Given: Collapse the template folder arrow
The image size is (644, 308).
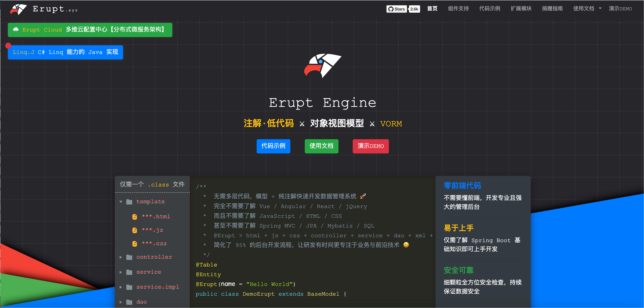Looking at the screenshot, I should [x=121, y=202].
